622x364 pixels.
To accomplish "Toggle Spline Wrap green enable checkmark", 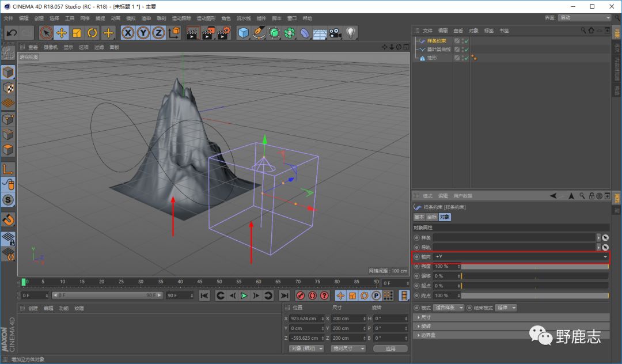I will [x=466, y=41].
